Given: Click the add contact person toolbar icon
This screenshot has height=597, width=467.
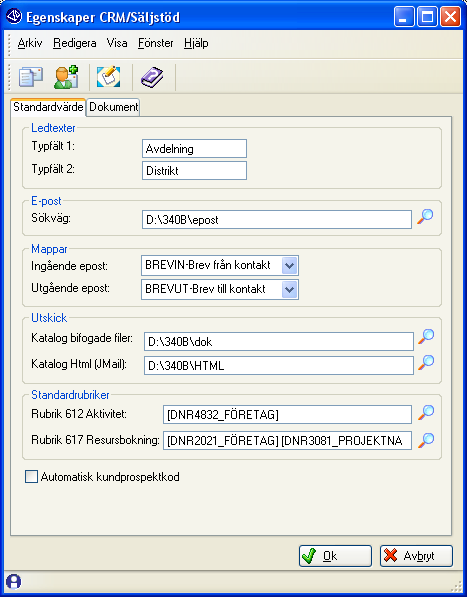Looking at the screenshot, I should pyautogui.click(x=66, y=77).
